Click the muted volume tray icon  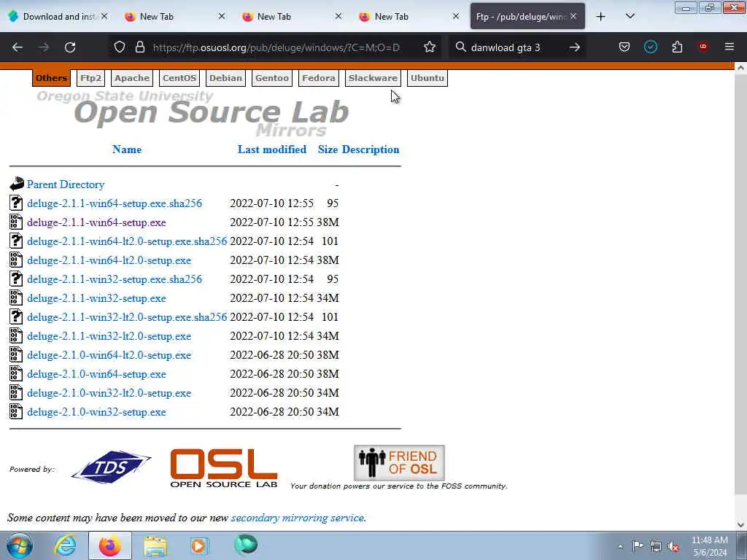pyautogui.click(x=673, y=547)
